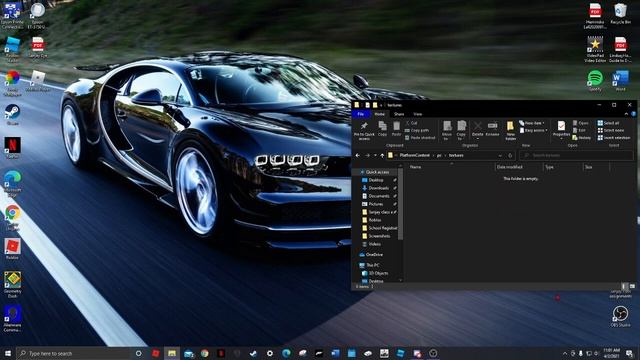Image resolution: width=640 pixels, height=360 pixels.
Task: Switch to large icons view button
Action: click(x=632, y=287)
